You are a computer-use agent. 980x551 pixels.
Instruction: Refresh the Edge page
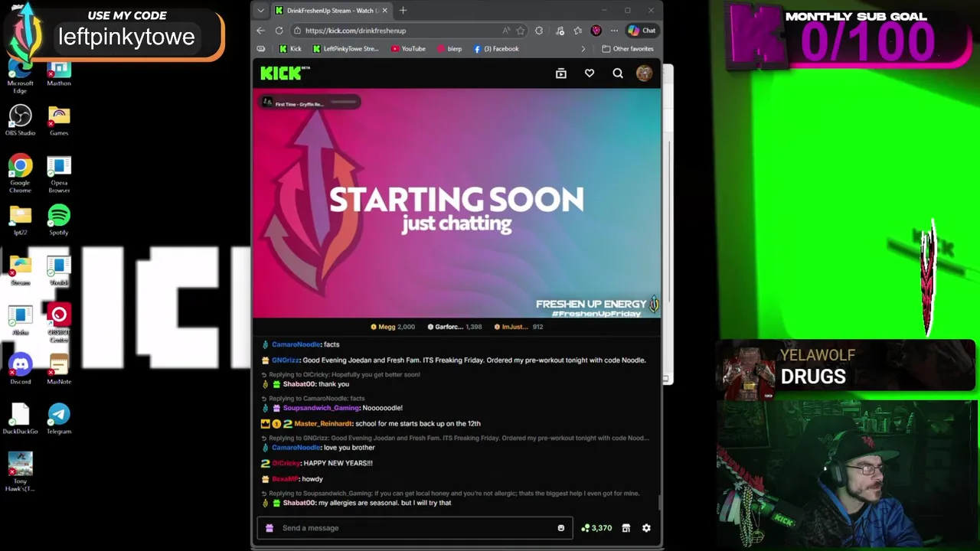[279, 31]
